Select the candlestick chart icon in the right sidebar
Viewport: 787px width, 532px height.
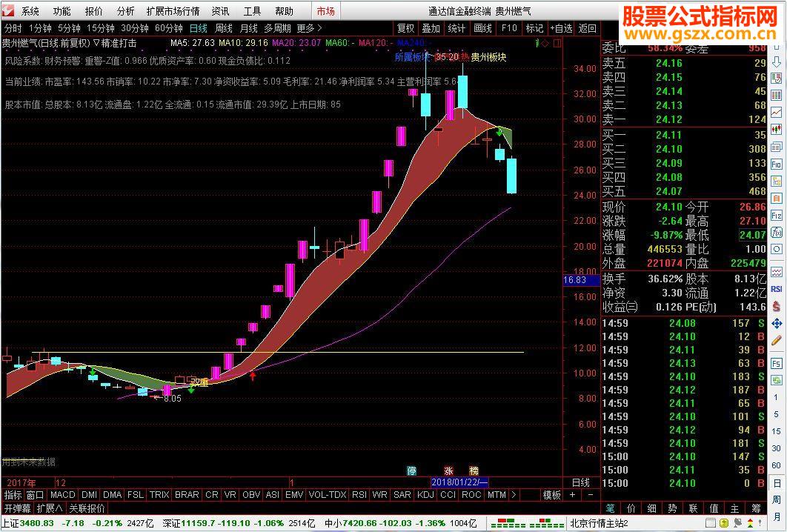coord(776,130)
